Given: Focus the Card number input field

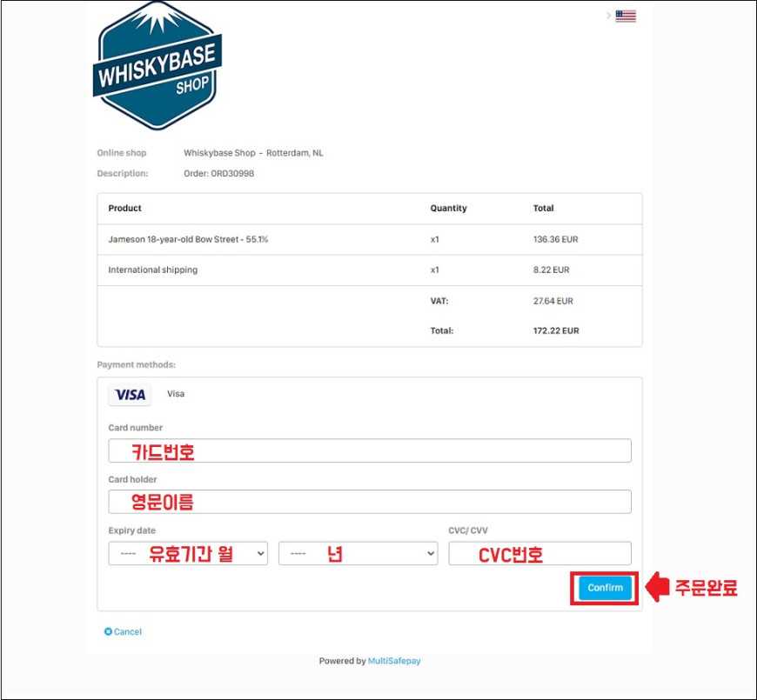Looking at the screenshot, I should pyautogui.click(x=370, y=450).
